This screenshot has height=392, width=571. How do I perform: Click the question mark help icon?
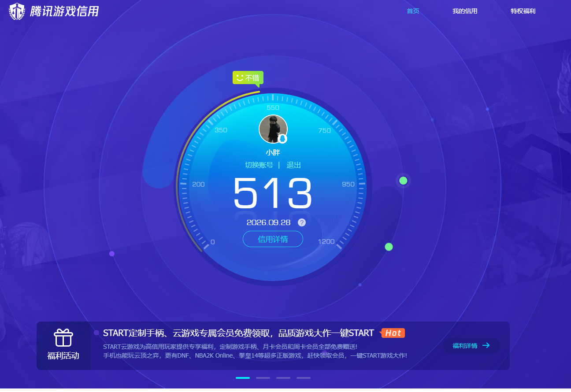coord(302,222)
